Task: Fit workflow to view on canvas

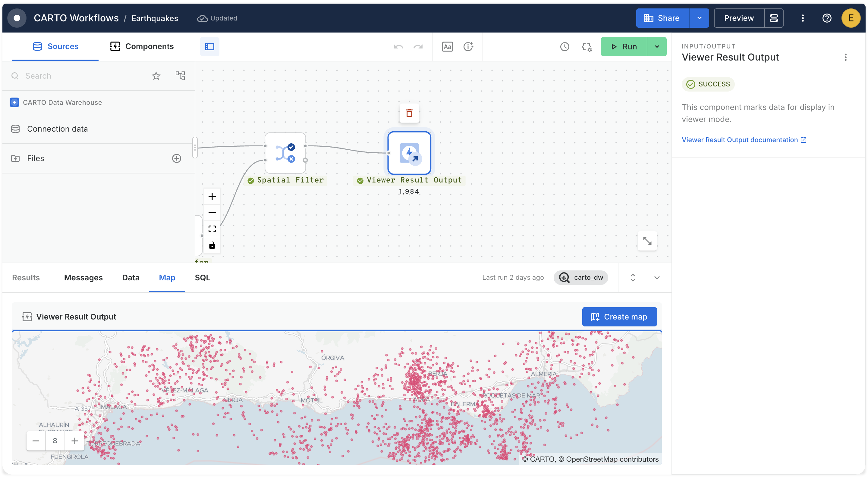Action: [212, 229]
